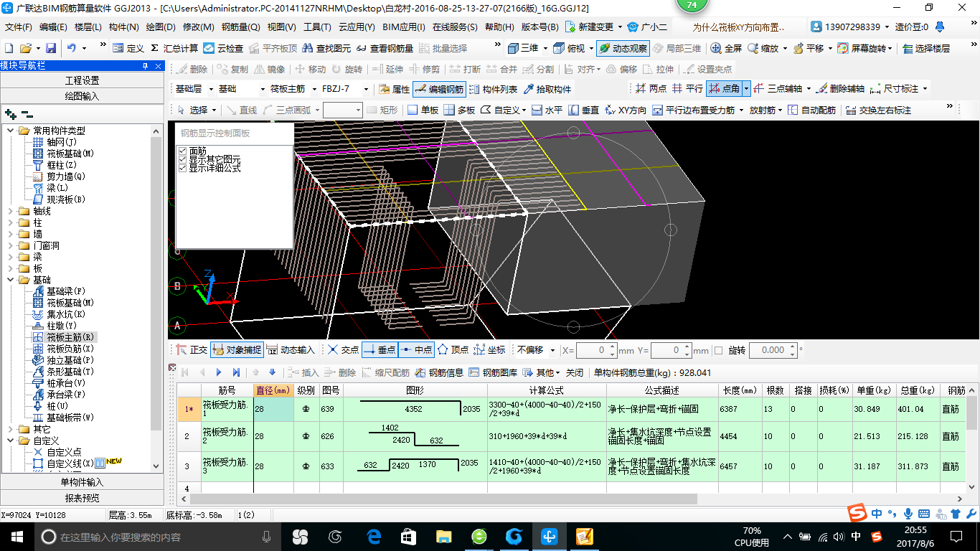Open 构件列表 component list

(493, 89)
